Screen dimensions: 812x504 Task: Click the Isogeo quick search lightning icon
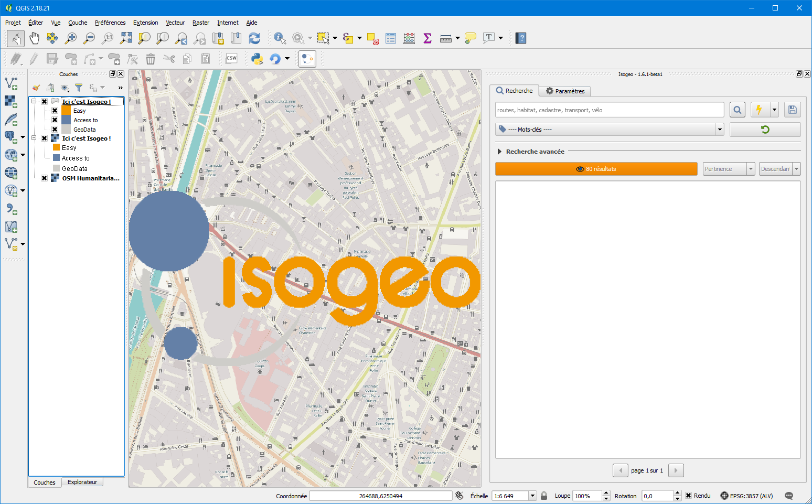point(758,110)
